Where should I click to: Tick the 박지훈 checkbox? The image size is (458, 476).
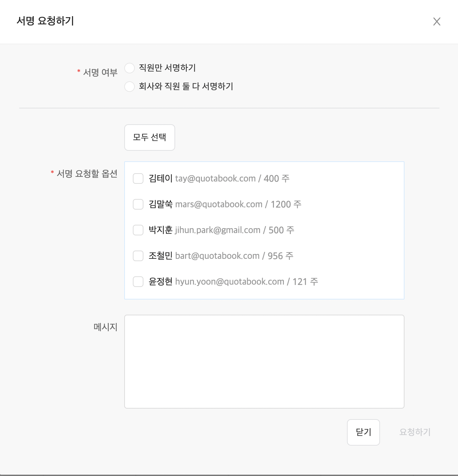[138, 230]
